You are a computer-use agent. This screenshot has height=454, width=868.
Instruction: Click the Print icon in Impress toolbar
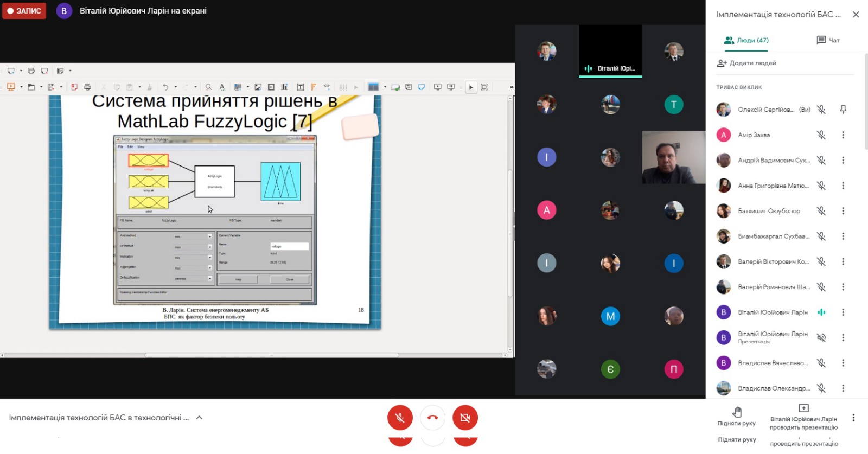tap(87, 87)
